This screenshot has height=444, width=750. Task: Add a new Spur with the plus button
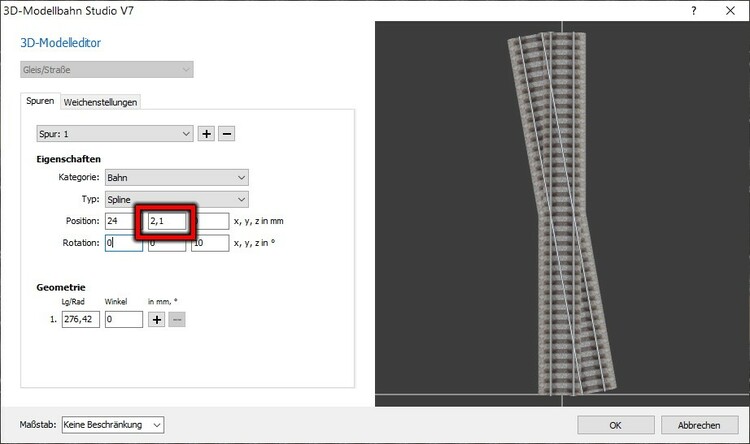pos(206,134)
